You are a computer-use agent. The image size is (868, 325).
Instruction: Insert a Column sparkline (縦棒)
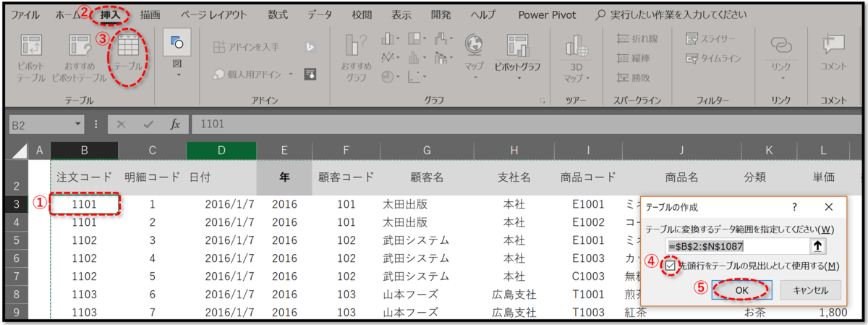tap(633, 58)
